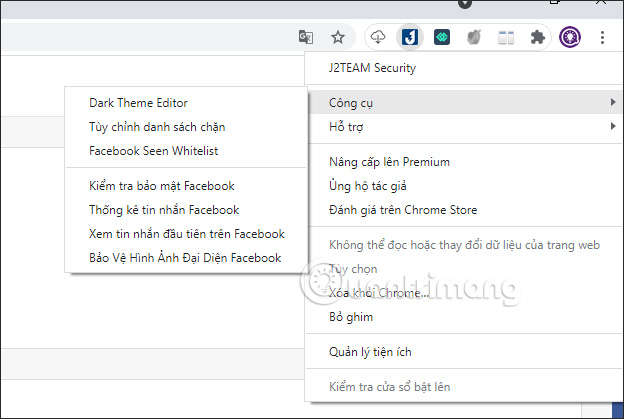Click grayed Kiểm tra cửa sổ bật lên
The image size is (624, 419).
464,387
